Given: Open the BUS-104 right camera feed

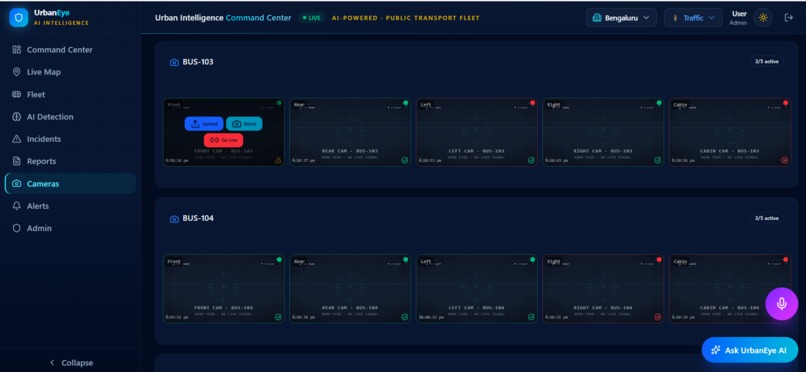Looking at the screenshot, I should coord(603,289).
